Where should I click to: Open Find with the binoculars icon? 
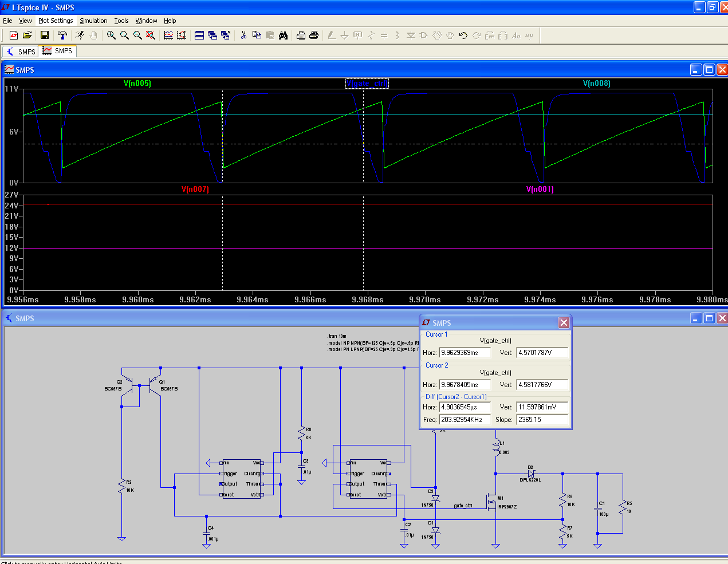coord(283,36)
